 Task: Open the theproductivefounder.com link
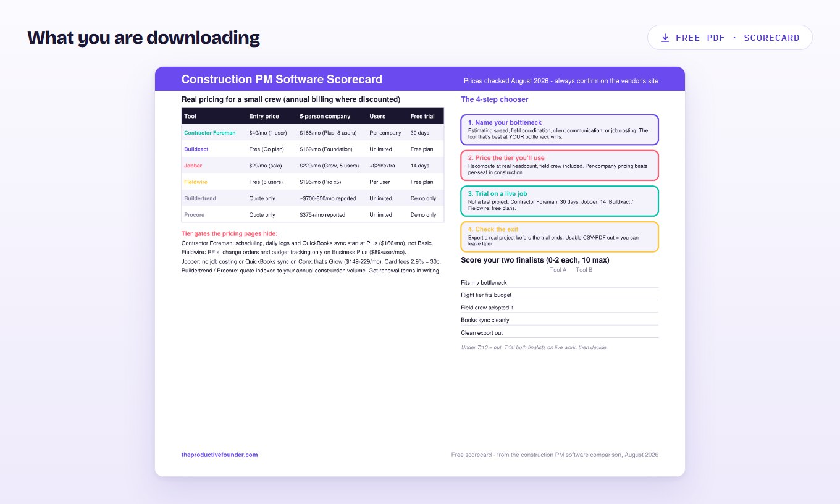[219, 455]
